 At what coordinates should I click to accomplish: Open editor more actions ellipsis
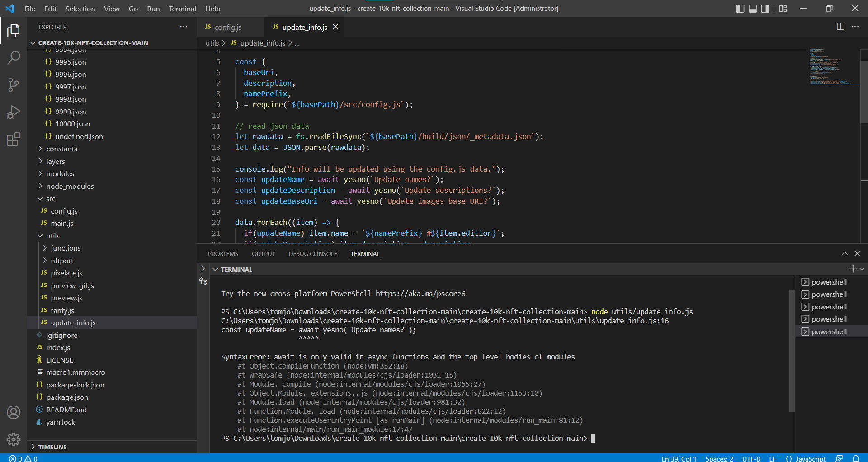[855, 27]
